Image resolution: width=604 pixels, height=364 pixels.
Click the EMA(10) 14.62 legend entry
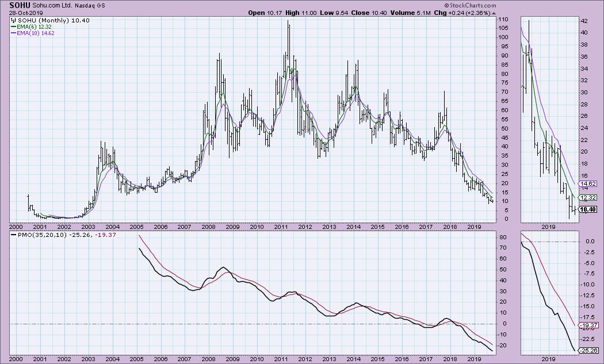pos(35,33)
